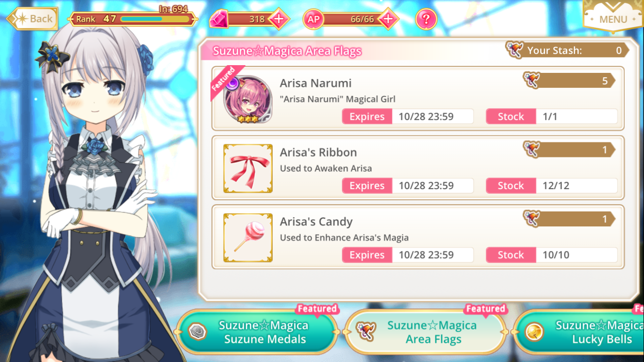The height and width of the screenshot is (362, 644).
Task: Go back using the Back button
Action: coord(32,19)
